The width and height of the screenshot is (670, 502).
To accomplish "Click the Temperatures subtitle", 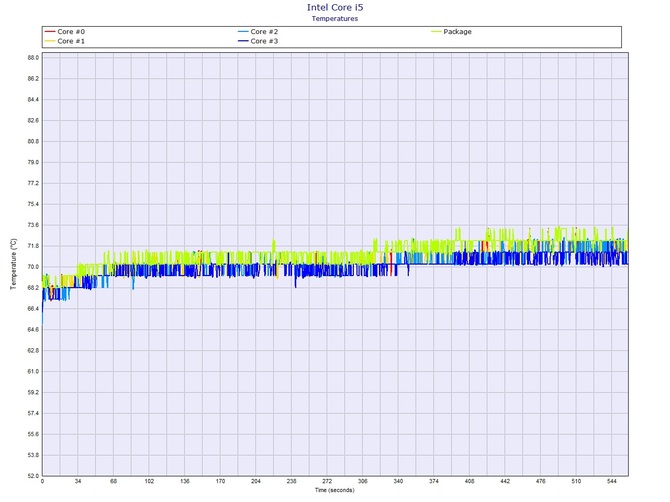I will pyautogui.click(x=335, y=18).
